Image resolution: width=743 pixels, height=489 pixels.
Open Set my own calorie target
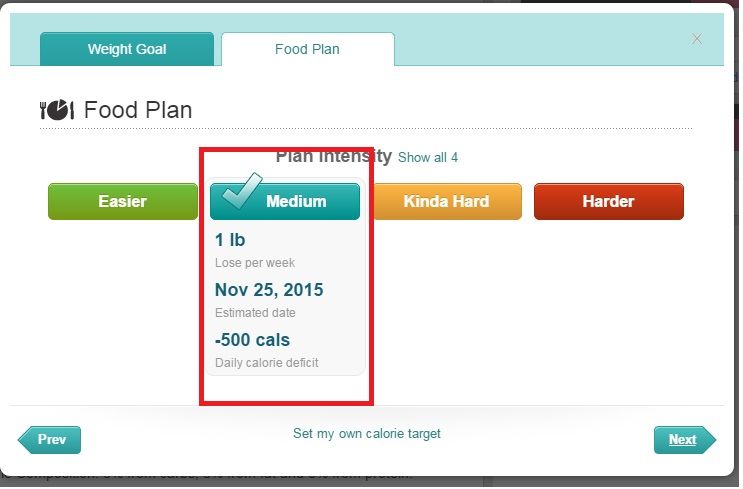(367, 434)
